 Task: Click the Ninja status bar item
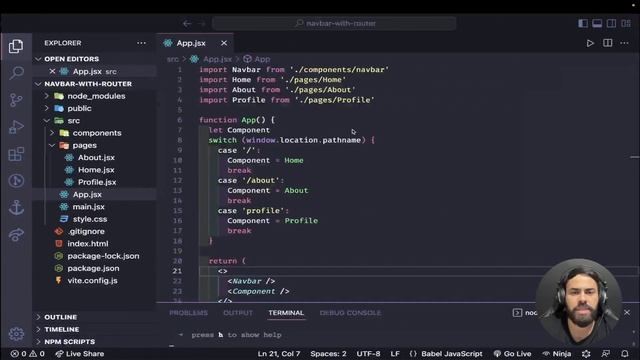coord(556,354)
